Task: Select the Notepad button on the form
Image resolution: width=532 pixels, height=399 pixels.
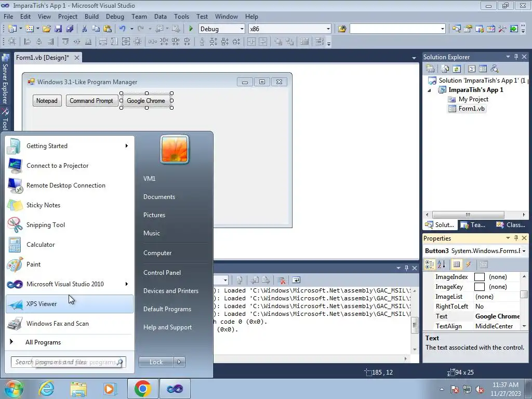Action: [47, 101]
